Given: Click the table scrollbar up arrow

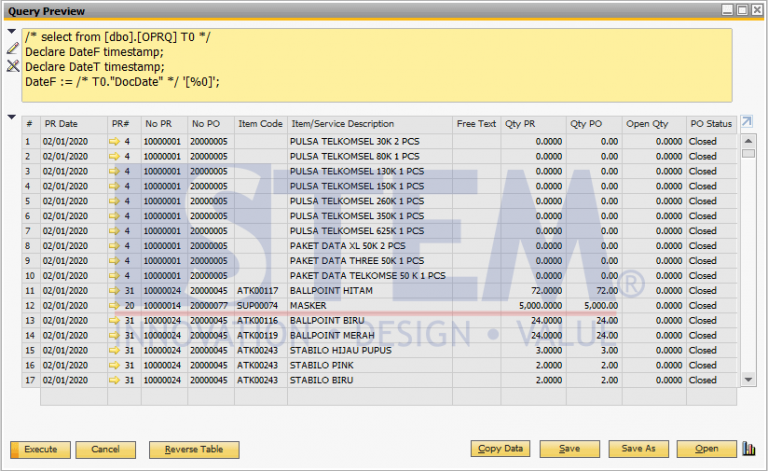Looking at the screenshot, I should coord(748,141).
